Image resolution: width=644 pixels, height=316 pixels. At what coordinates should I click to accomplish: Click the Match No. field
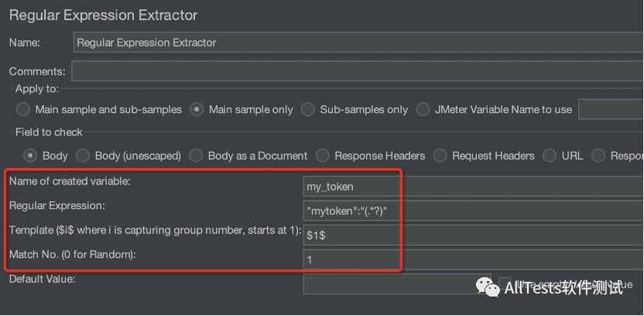click(x=474, y=259)
